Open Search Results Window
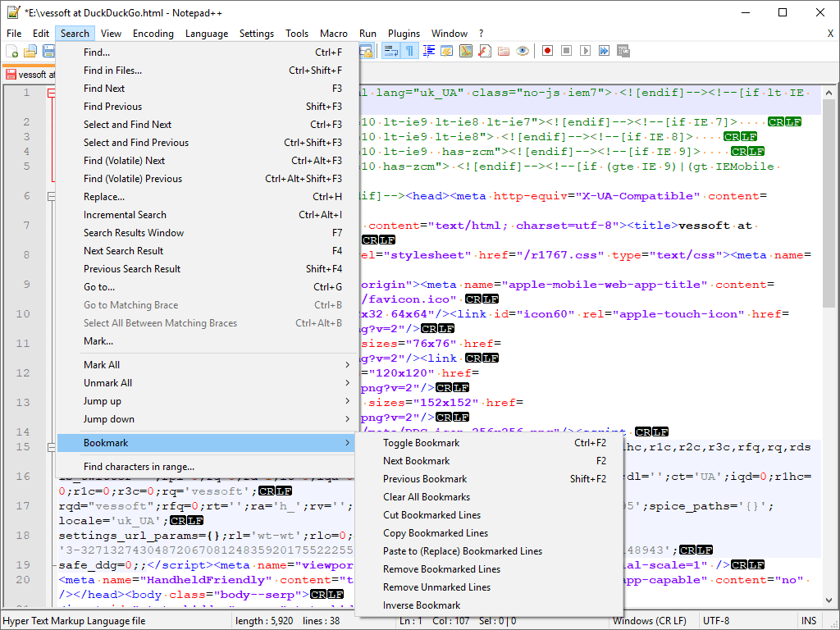Image resolution: width=840 pixels, height=630 pixels. click(205, 233)
